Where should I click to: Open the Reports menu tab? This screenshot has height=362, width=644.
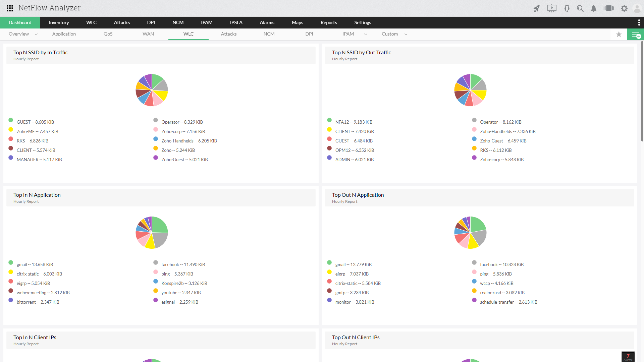(329, 22)
